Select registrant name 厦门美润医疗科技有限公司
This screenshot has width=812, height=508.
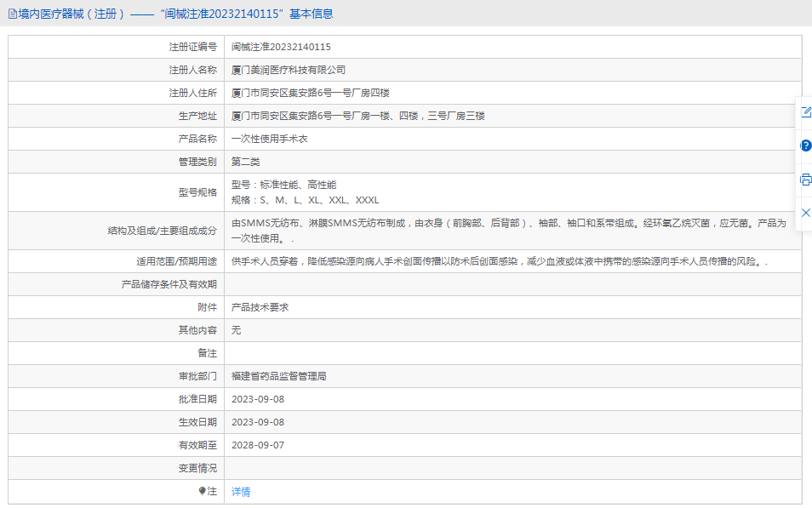(x=289, y=70)
